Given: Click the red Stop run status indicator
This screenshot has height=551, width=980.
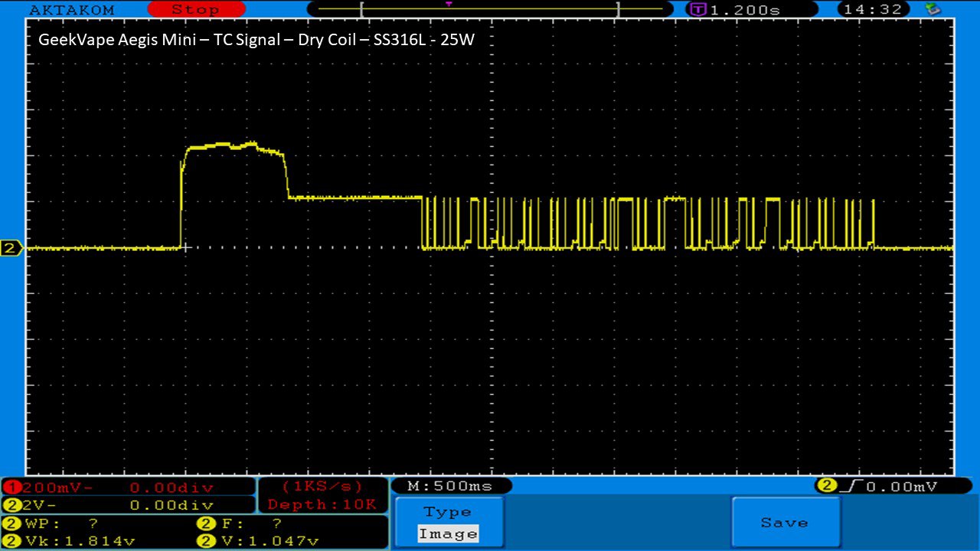Looking at the screenshot, I should [195, 10].
